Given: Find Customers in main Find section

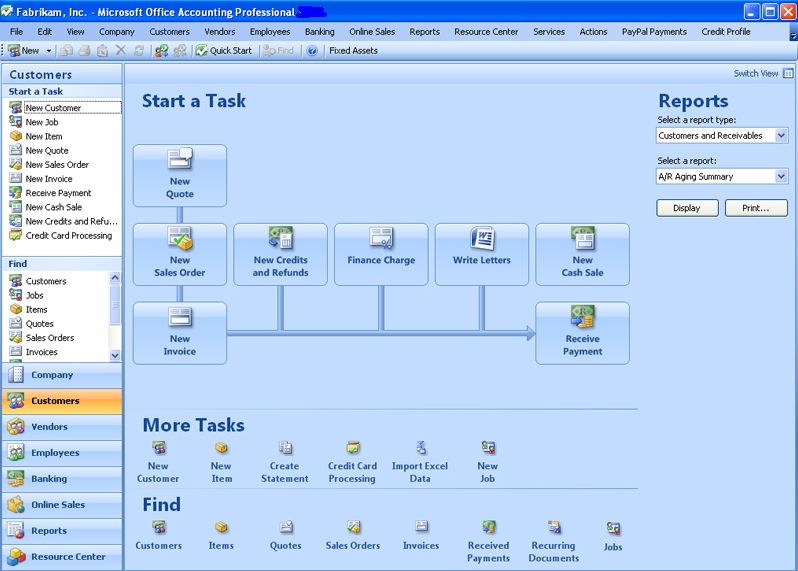Looking at the screenshot, I should coord(159,535).
